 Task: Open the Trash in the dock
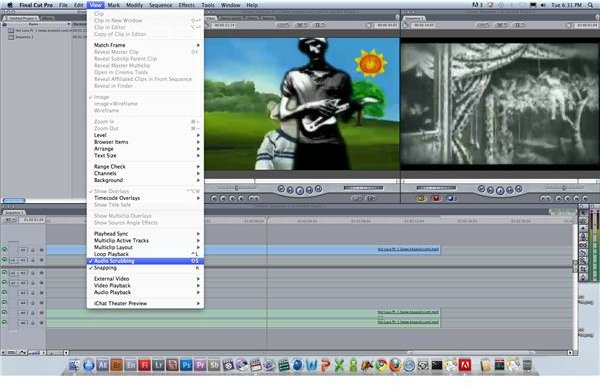527,365
